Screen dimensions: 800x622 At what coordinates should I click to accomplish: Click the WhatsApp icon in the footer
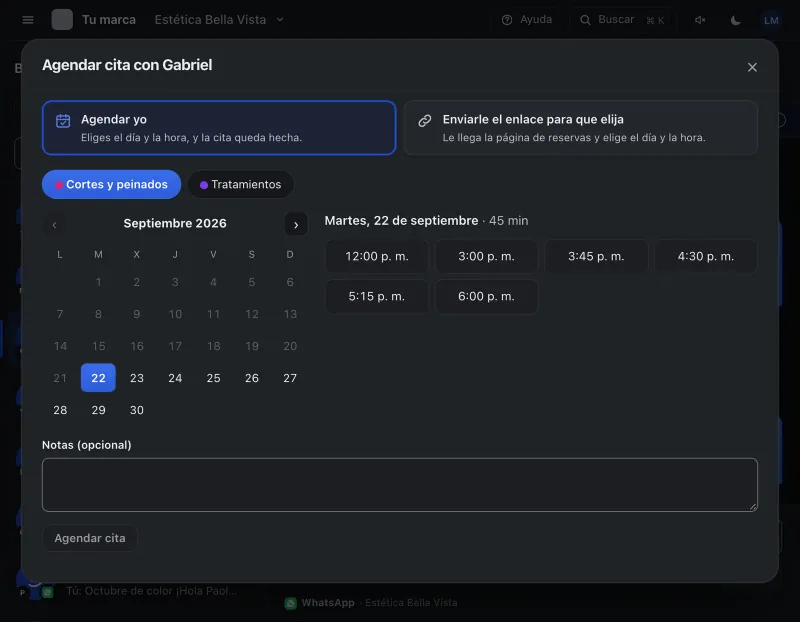coord(291,603)
